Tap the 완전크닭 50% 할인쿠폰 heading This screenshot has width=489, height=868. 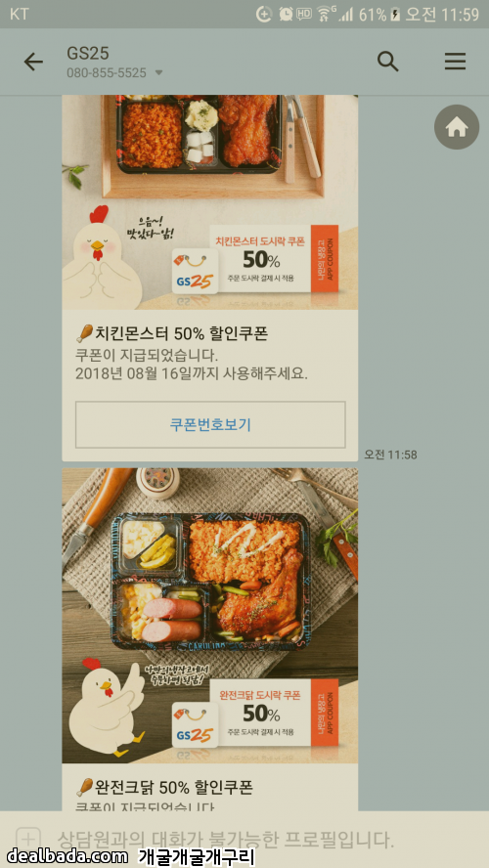point(164,787)
